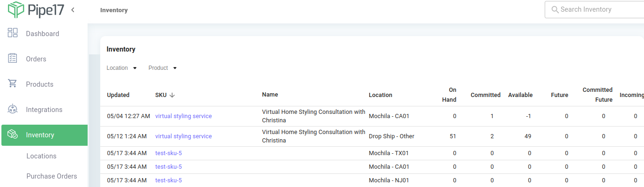Open the Integrations section
Screen dimensions: 644x187
click(44, 110)
